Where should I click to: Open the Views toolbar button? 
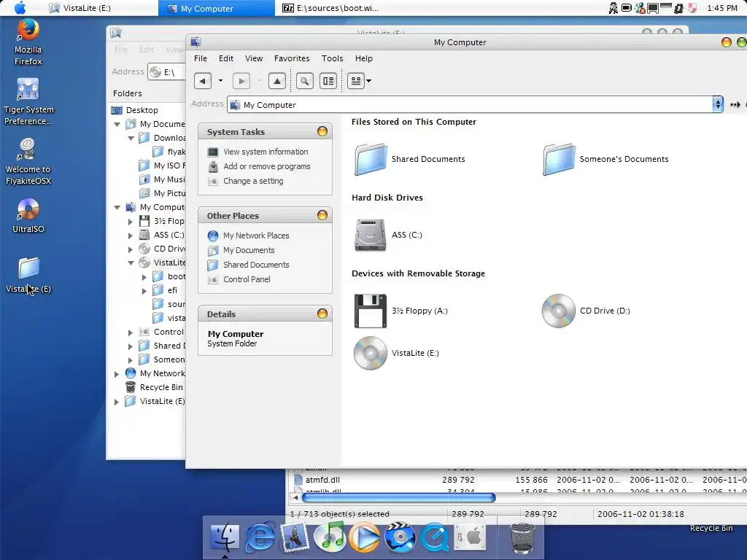click(356, 81)
